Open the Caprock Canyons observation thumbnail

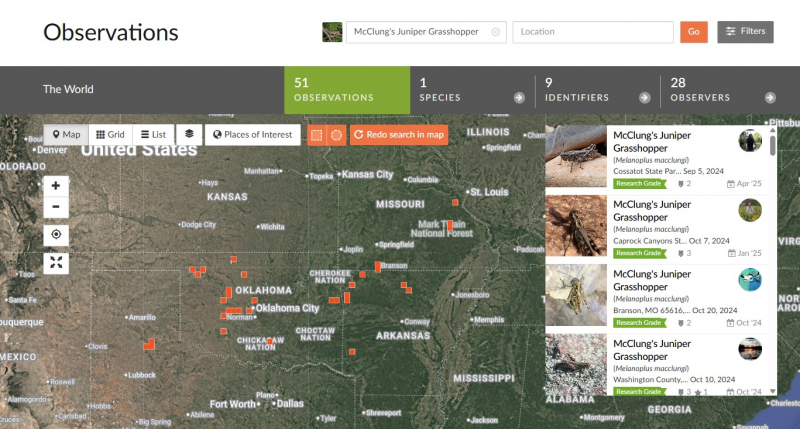576,225
